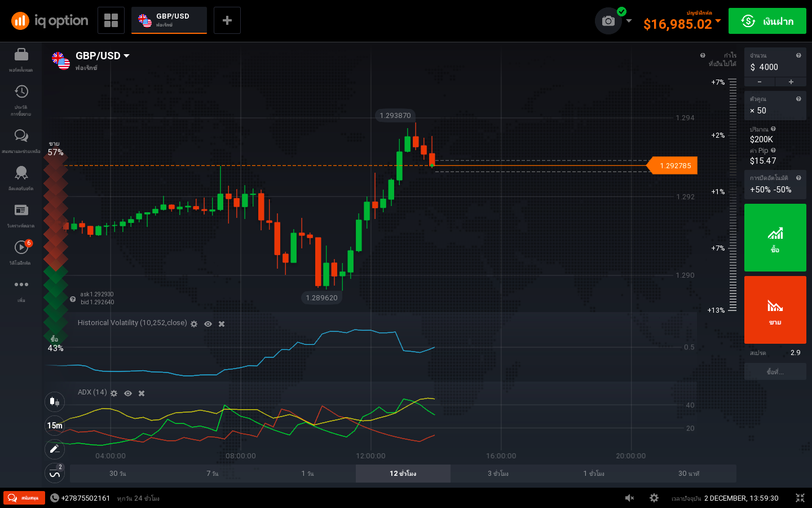Open indicators wave icon
The width and height of the screenshot is (812, 508).
[x=55, y=474]
